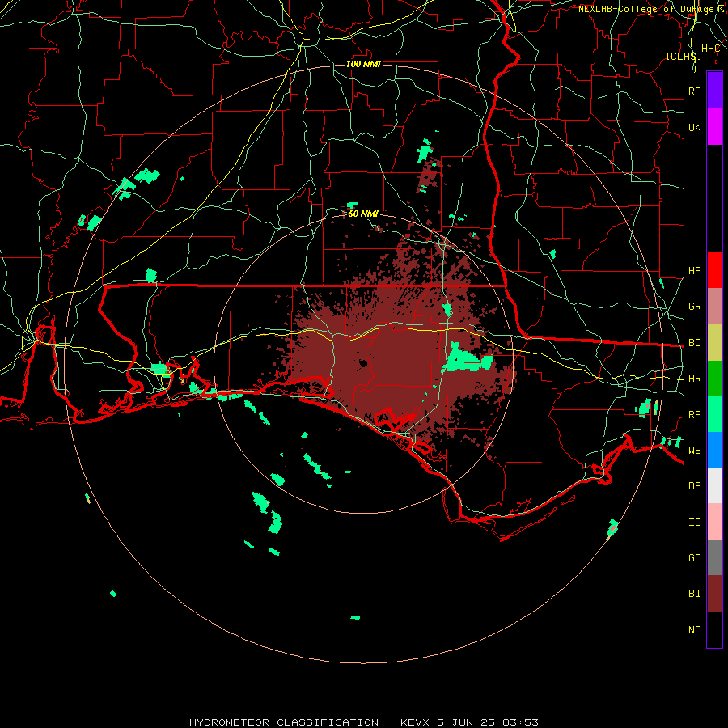Click the UK magenta legend swatch

714,127
